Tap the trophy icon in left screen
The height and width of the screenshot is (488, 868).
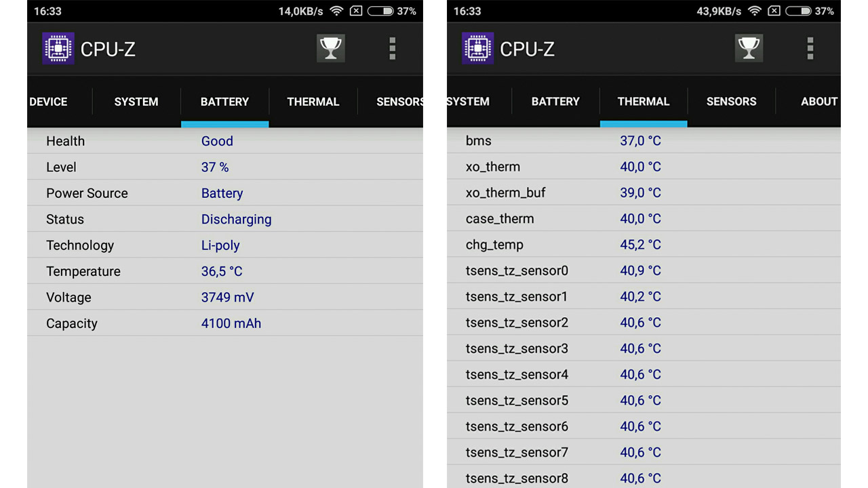coord(331,49)
